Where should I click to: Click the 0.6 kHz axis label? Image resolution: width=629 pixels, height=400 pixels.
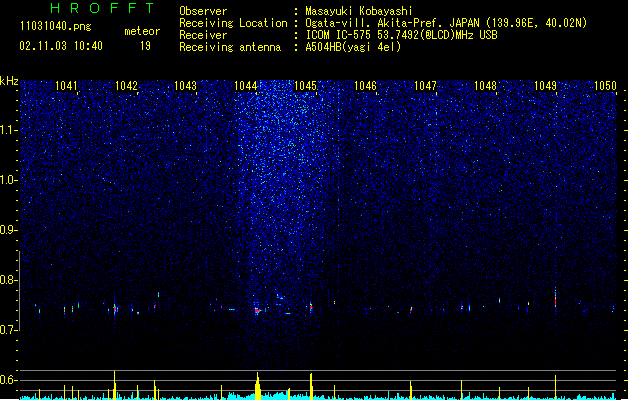pos(8,380)
